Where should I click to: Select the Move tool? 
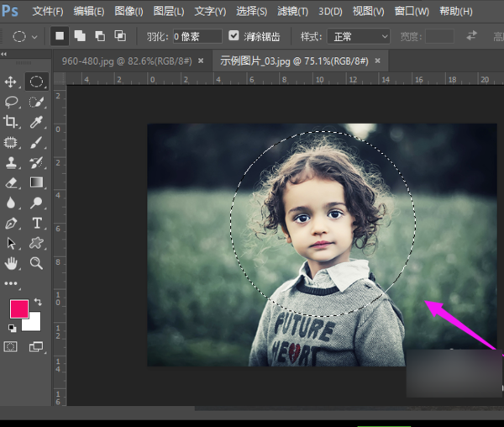(x=12, y=82)
